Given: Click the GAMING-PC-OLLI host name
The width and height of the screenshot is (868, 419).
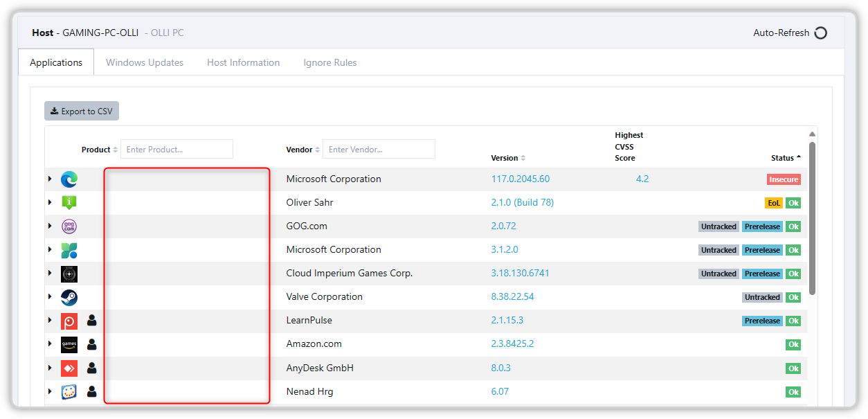Looking at the screenshot, I should (100, 33).
